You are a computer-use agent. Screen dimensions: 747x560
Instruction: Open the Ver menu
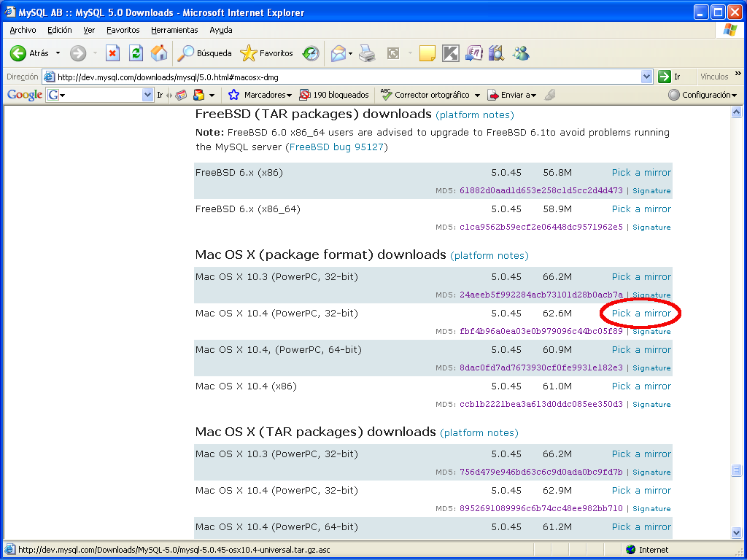(89, 30)
